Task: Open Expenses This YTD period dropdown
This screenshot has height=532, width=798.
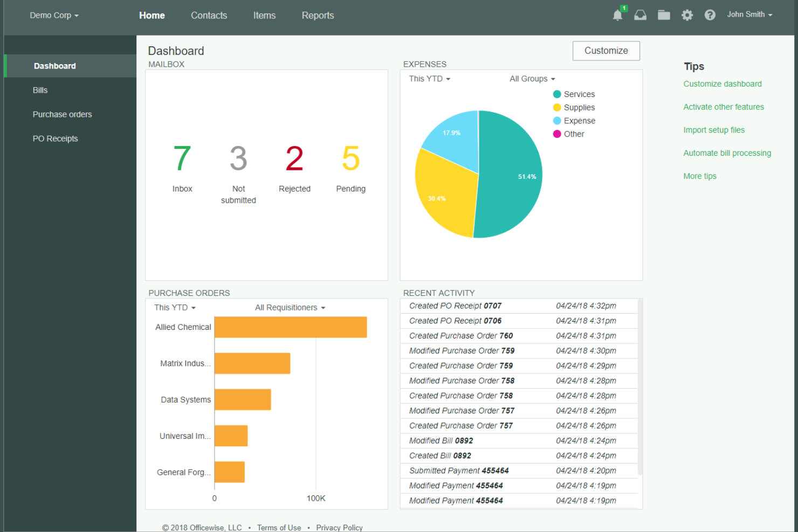Action: [429, 79]
